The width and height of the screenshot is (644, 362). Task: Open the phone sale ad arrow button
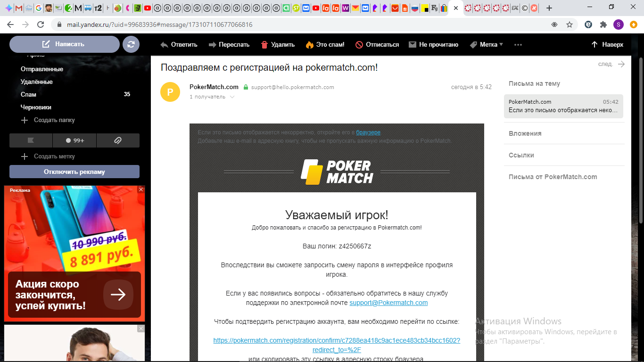pyautogui.click(x=118, y=295)
